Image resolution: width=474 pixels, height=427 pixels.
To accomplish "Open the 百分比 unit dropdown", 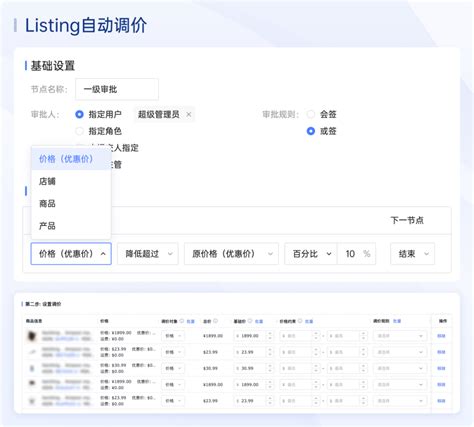I will point(311,254).
